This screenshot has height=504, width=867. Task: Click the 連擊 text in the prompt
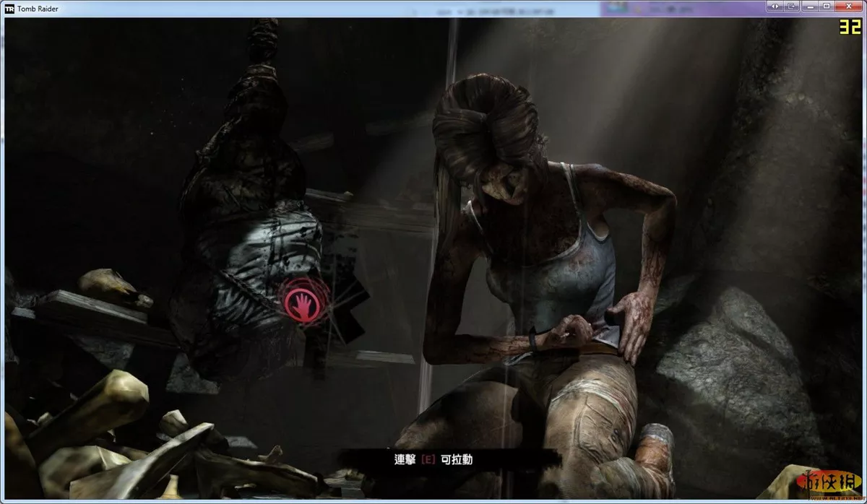405,459
